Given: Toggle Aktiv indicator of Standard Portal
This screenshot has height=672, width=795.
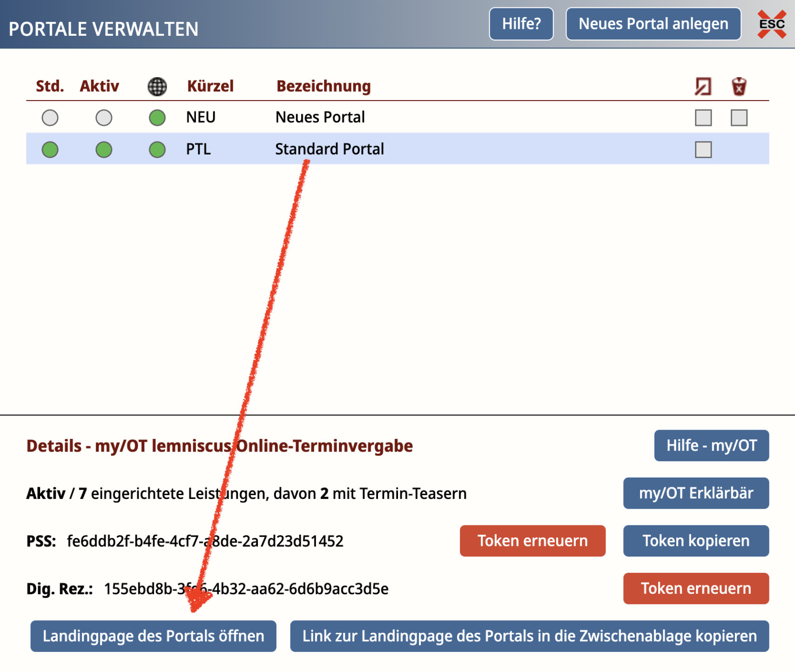Looking at the screenshot, I should coord(104,150).
